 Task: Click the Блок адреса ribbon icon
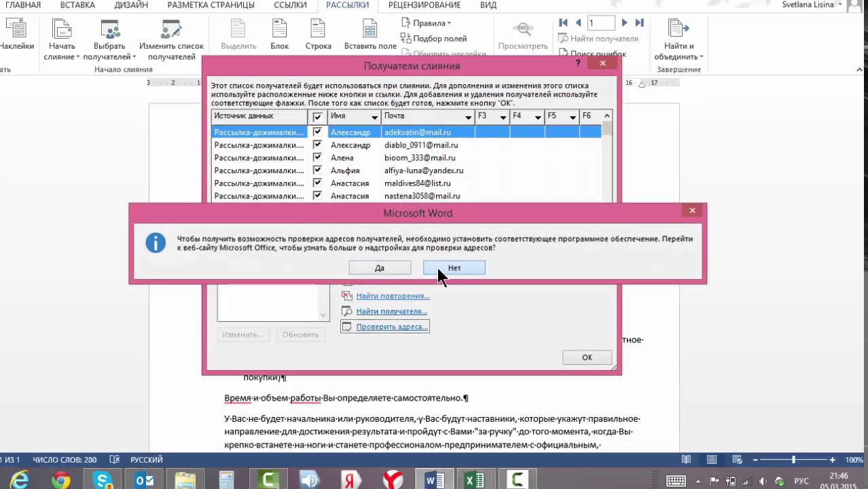(x=279, y=34)
